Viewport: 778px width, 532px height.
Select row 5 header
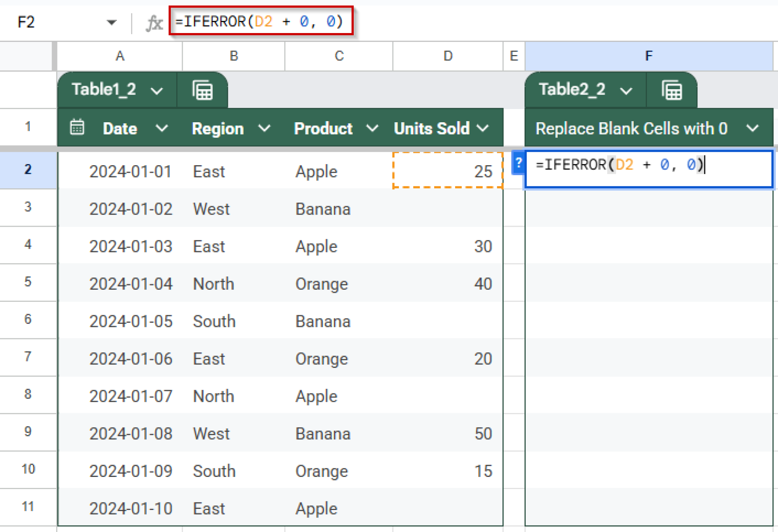[28, 282]
